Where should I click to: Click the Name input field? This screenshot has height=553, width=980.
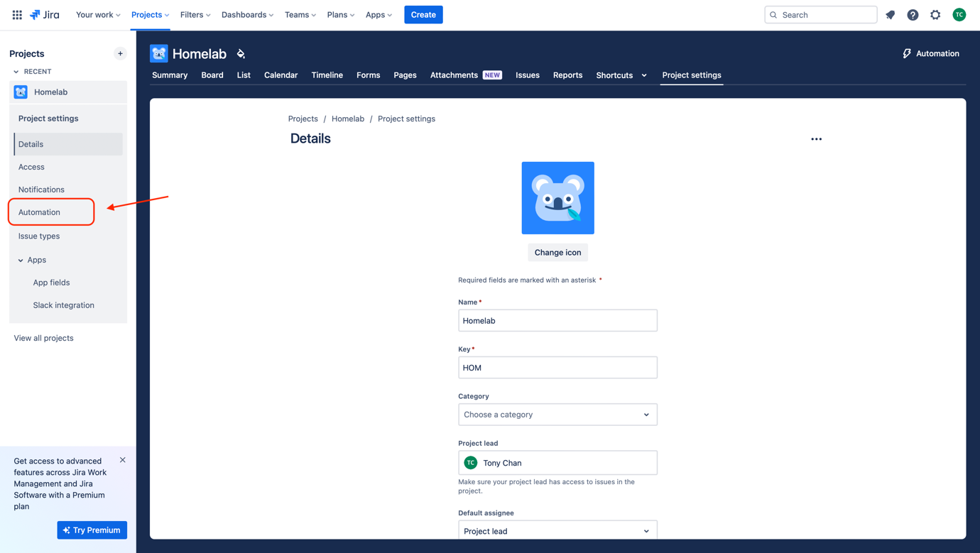[557, 320]
